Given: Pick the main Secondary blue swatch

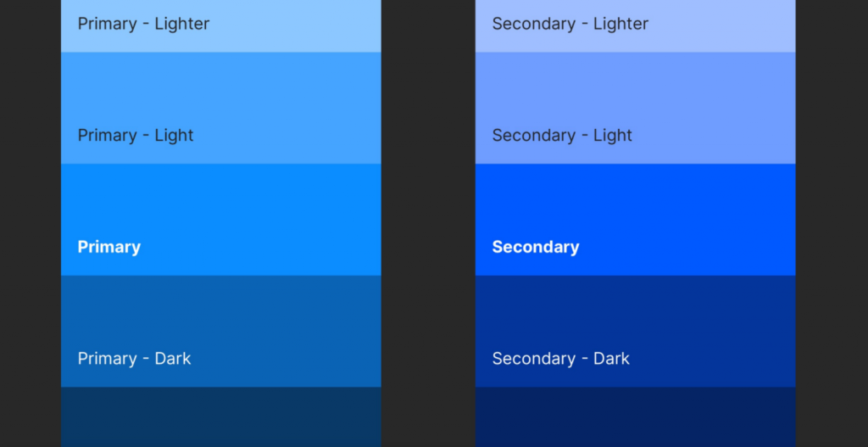Looking at the screenshot, I should point(635,220).
